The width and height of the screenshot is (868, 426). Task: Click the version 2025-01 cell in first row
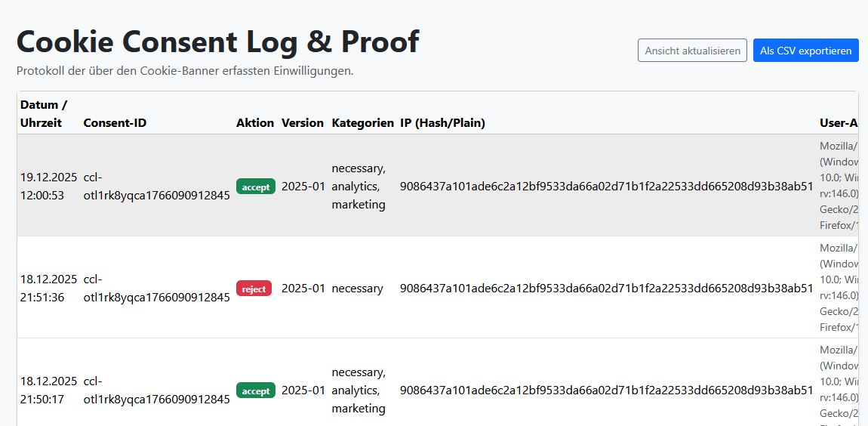(x=303, y=187)
